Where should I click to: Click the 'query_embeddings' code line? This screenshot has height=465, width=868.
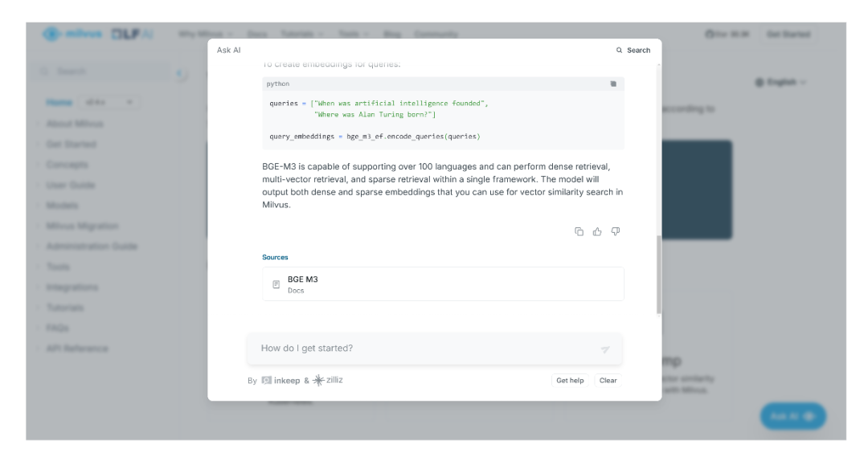(x=375, y=137)
